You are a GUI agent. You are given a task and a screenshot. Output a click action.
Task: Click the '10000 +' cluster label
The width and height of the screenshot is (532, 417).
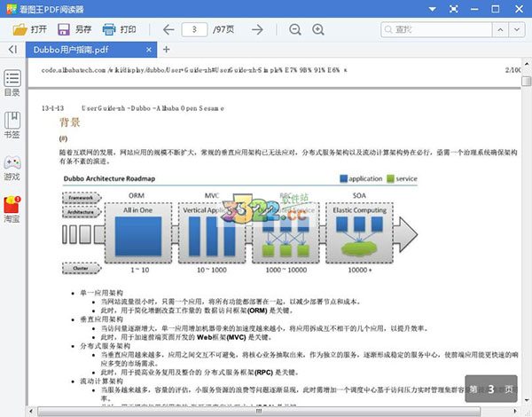[360, 270]
